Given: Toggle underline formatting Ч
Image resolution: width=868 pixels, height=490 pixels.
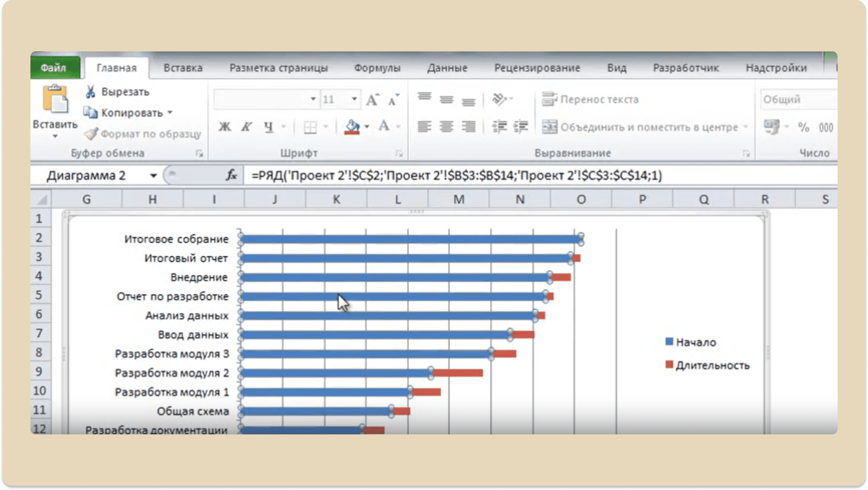Looking at the screenshot, I should point(269,127).
